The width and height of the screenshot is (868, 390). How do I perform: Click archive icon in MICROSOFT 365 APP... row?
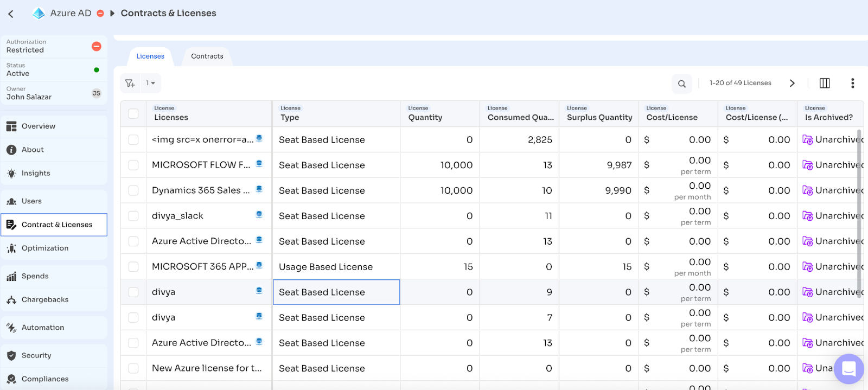pos(807,267)
